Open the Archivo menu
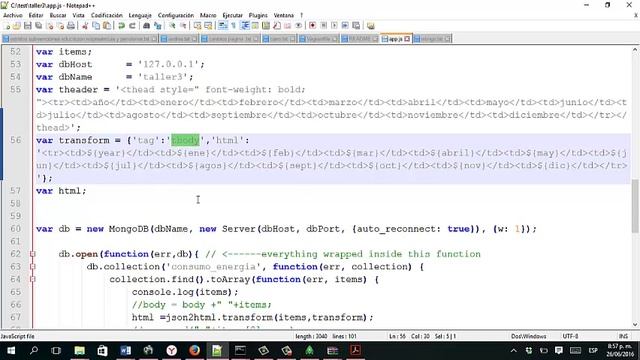The image size is (640, 360). 13,15
